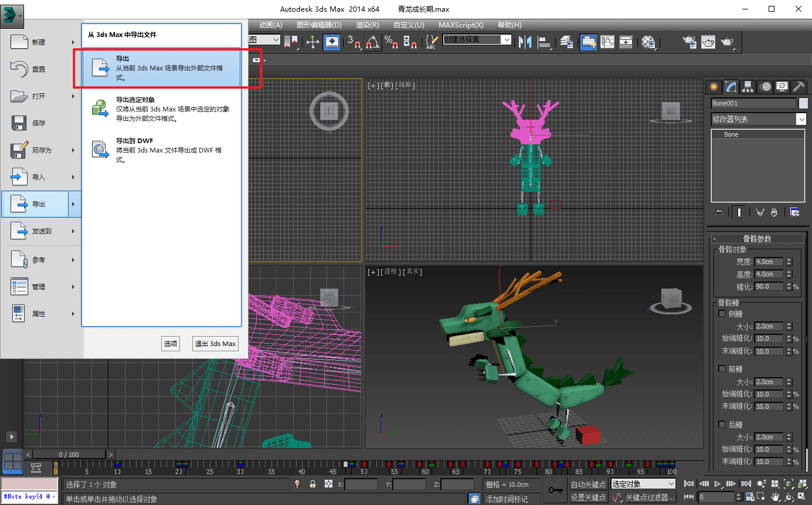Toggle the Angle Snap tool
This screenshot has width=812, height=505.
(x=372, y=42)
